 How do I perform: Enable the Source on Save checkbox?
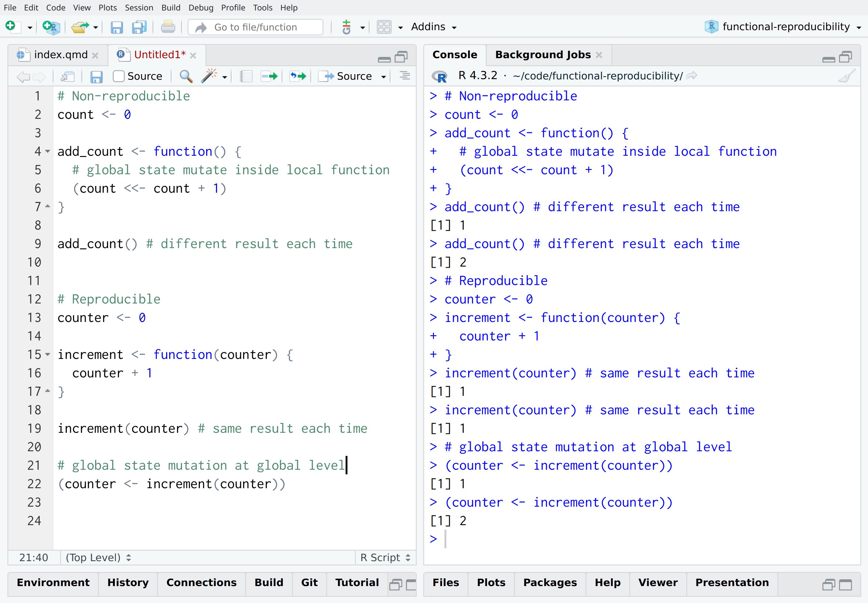(x=119, y=76)
